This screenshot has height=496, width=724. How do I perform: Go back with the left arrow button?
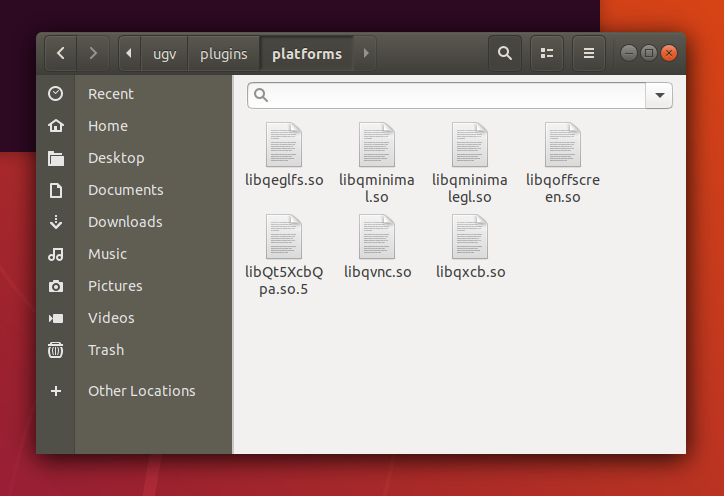click(61, 54)
